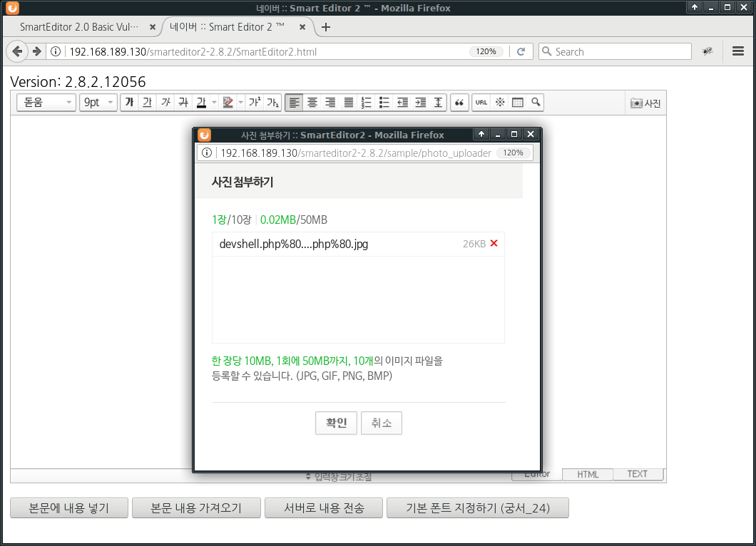Open line spacing tool
The height and width of the screenshot is (546, 756).
click(x=438, y=102)
